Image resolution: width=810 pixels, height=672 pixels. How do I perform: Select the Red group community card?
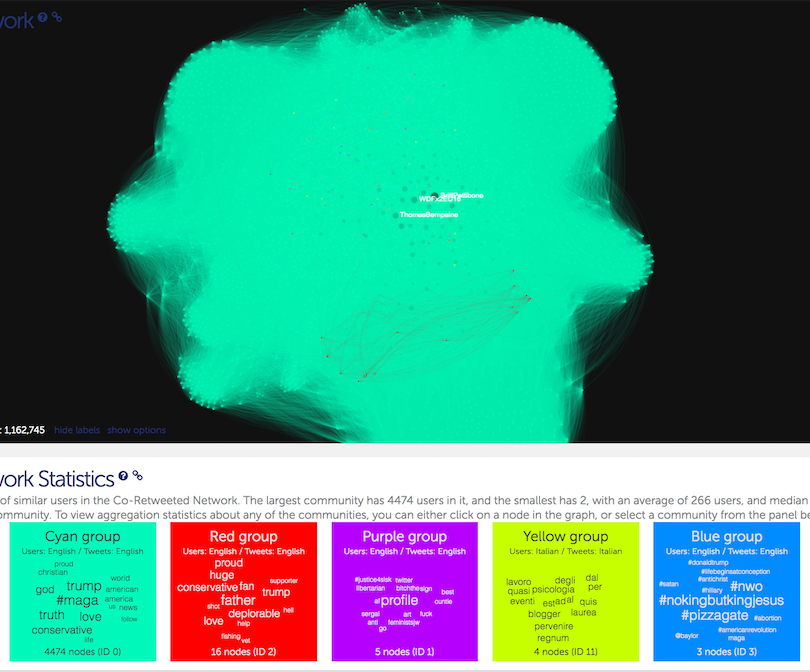[244, 591]
